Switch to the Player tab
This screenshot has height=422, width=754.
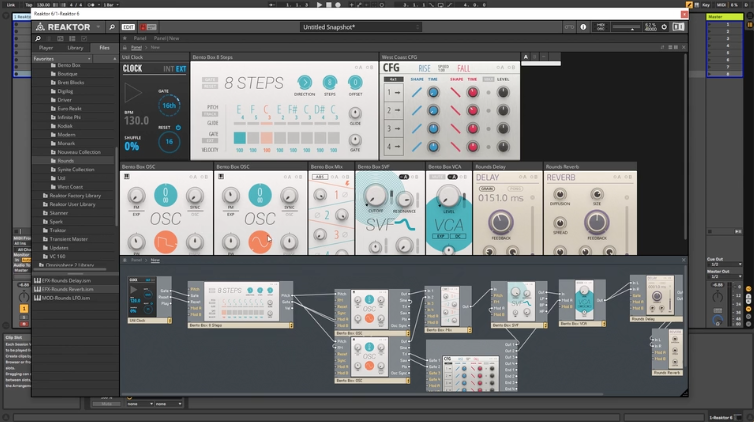coord(46,48)
